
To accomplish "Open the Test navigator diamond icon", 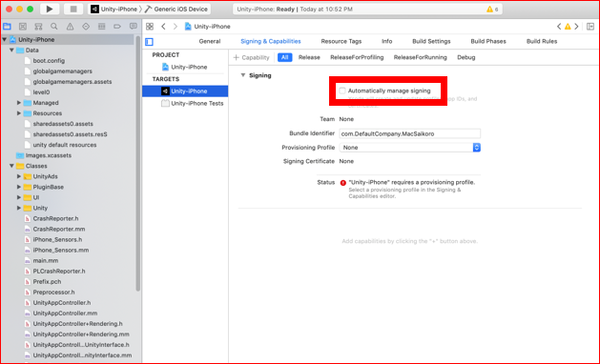I will click(x=86, y=26).
